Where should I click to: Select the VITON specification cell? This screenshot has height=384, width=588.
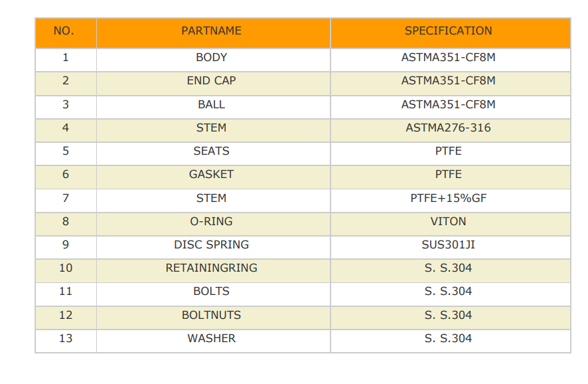click(451, 224)
